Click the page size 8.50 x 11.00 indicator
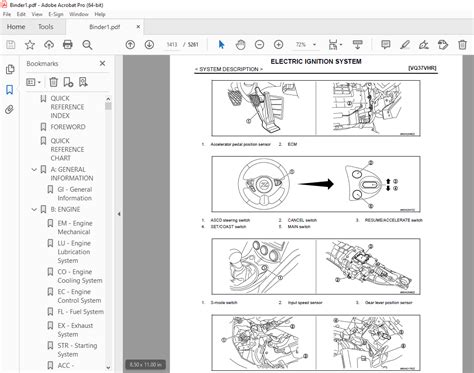474x373 pixels. click(x=146, y=365)
